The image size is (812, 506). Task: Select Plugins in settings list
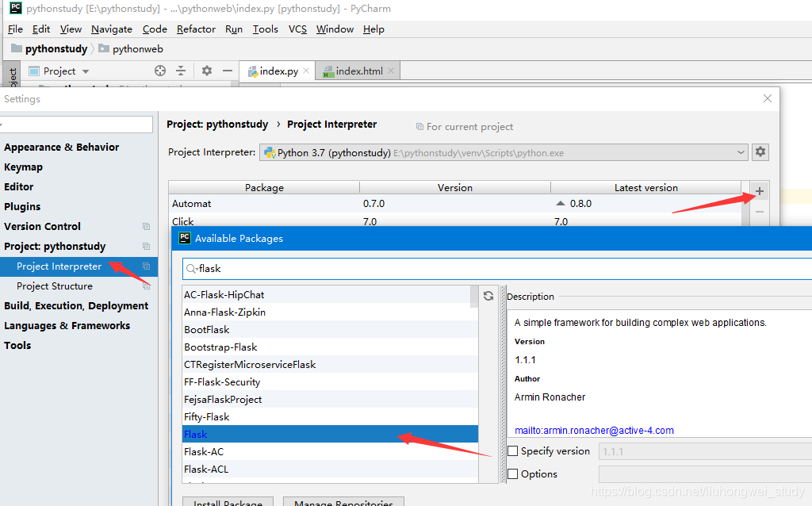pyautogui.click(x=22, y=207)
